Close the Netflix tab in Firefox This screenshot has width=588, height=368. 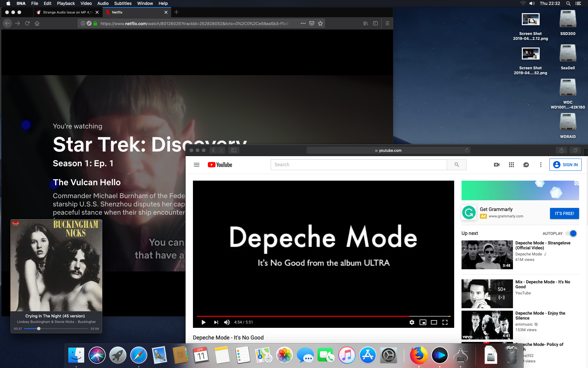[x=166, y=12]
